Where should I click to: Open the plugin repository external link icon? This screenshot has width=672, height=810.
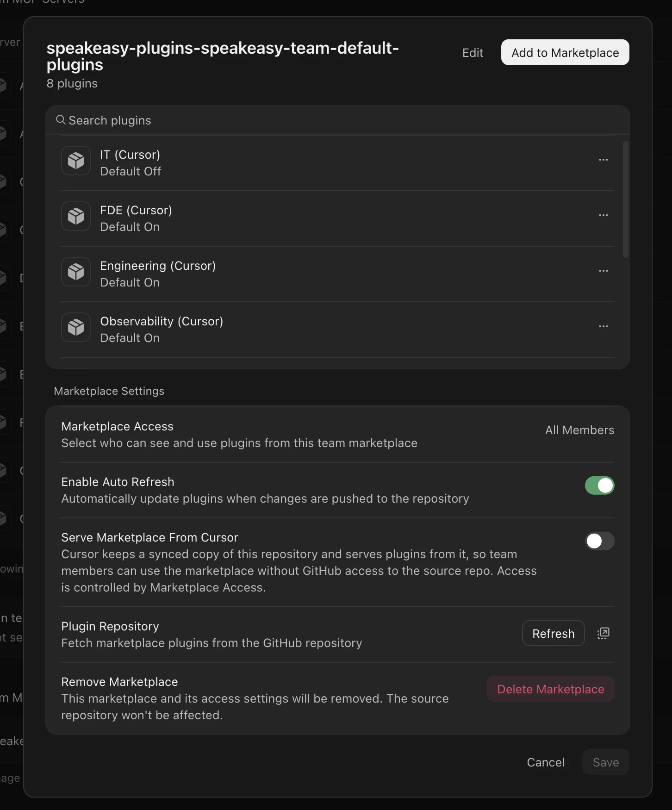tap(604, 633)
